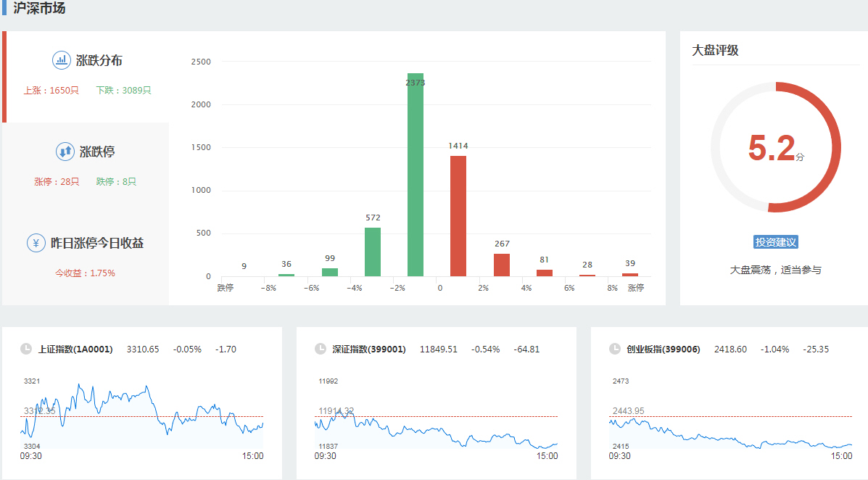868x480 pixels.
Task: Click the green bar labeled 572
Action: pos(373,252)
